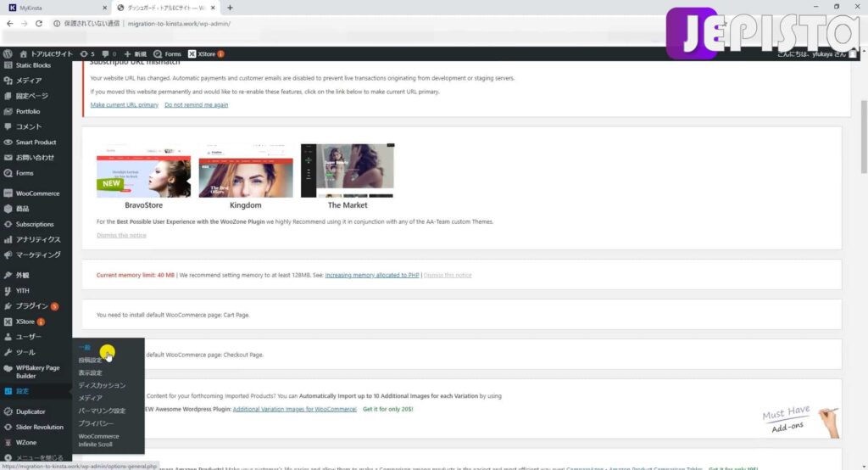Open The Market theme thumbnail
Image resolution: width=868 pixels, height=470 pixels.
[348, 171]
